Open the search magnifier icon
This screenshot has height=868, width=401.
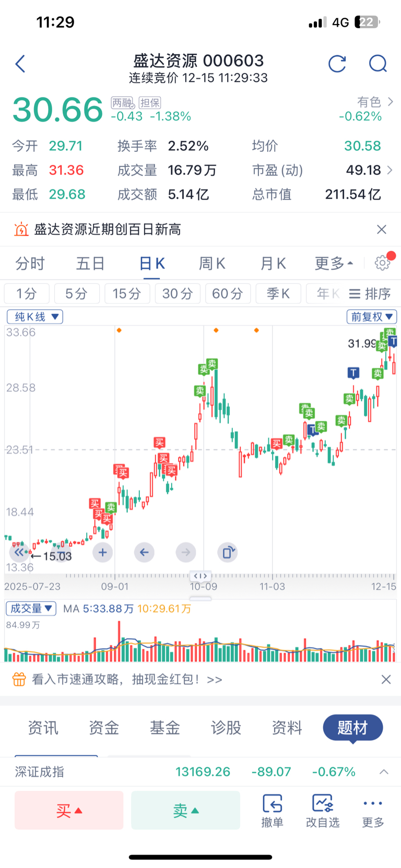tap(378, 64)
